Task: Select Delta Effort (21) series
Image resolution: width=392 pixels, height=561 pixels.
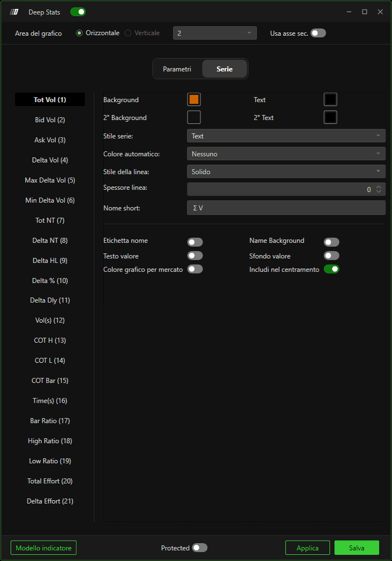Action: (50, 501)
